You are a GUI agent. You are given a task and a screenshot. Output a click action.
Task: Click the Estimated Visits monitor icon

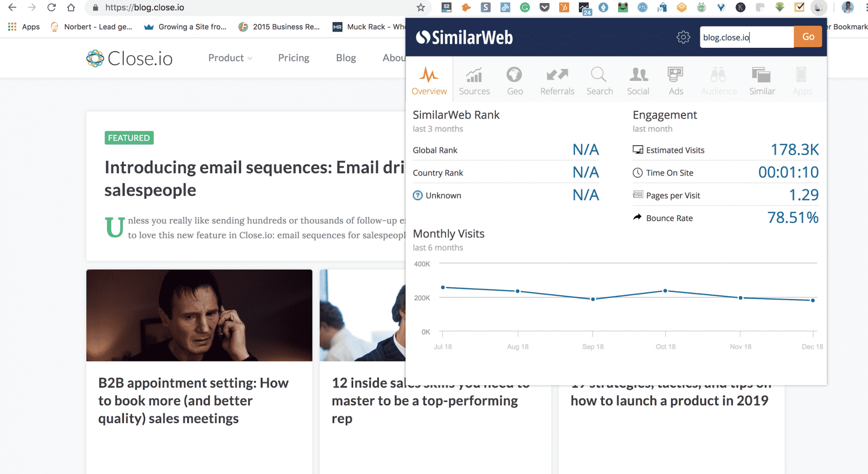point(638,150)
